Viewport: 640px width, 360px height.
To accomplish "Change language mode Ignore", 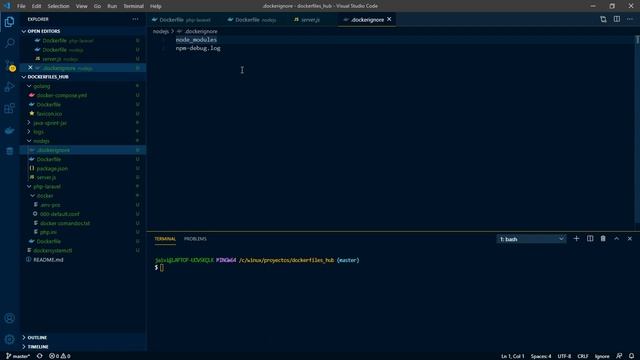I will [602, 356].
